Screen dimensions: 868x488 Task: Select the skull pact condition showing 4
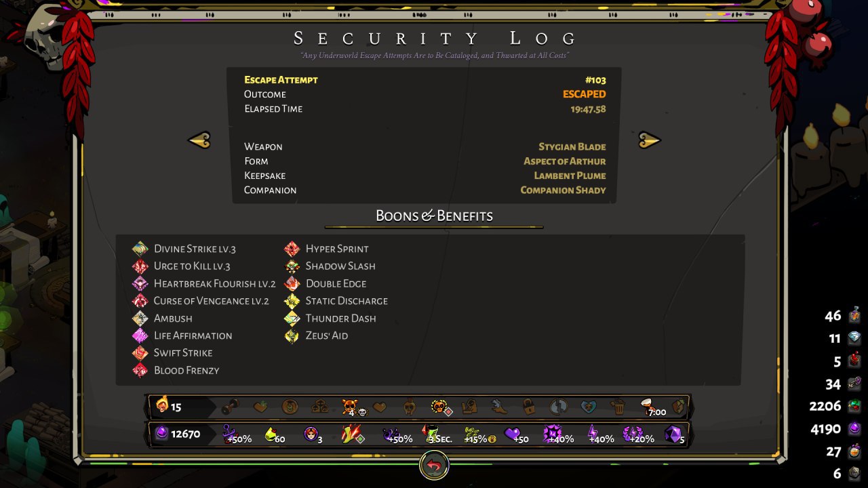click(351, 407)
